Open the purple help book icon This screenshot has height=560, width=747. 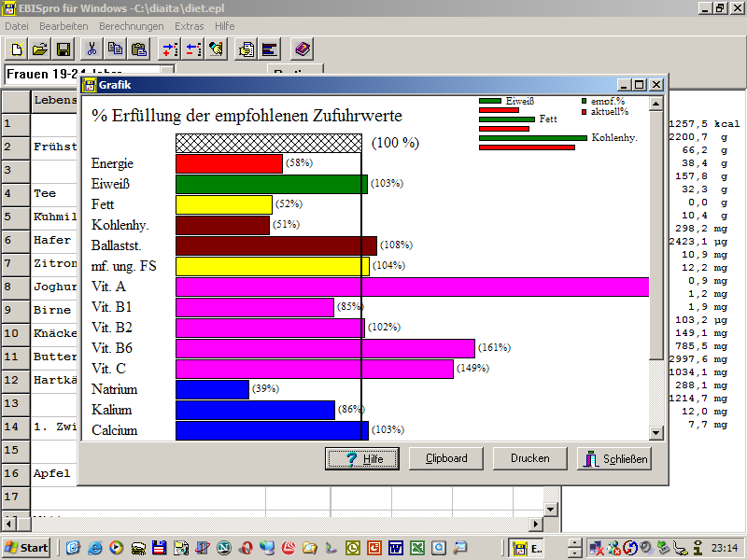tap(302, 49)
